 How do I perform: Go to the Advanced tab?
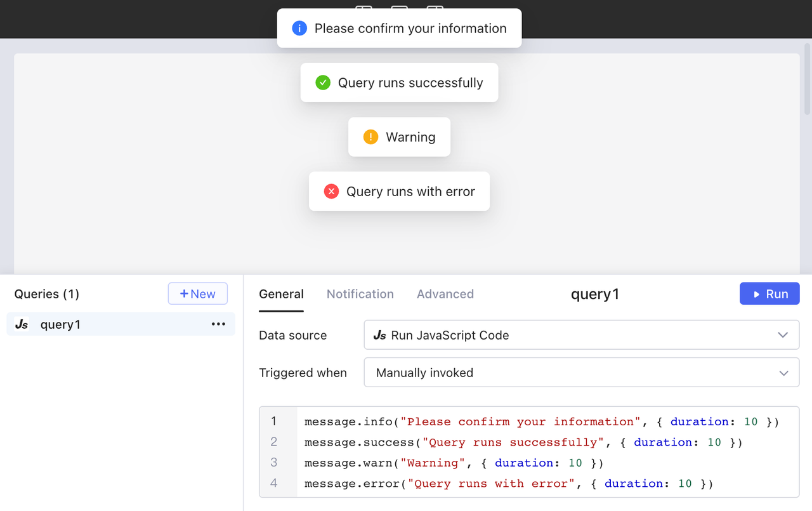445,294
